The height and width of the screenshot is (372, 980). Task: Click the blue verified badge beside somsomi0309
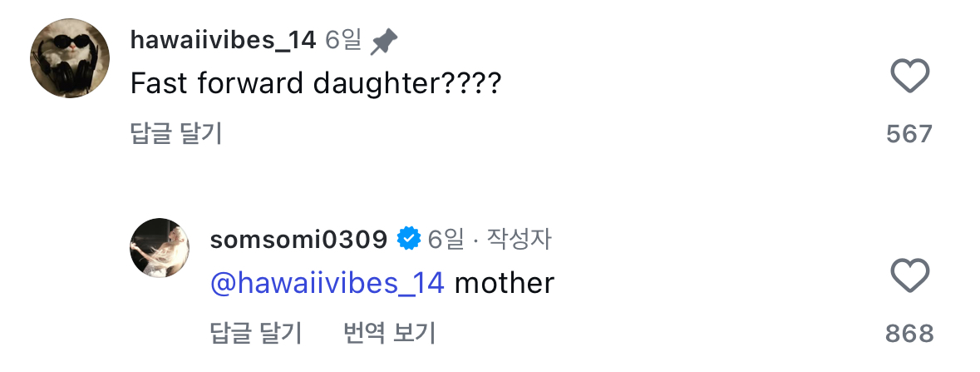click(408, 240)
